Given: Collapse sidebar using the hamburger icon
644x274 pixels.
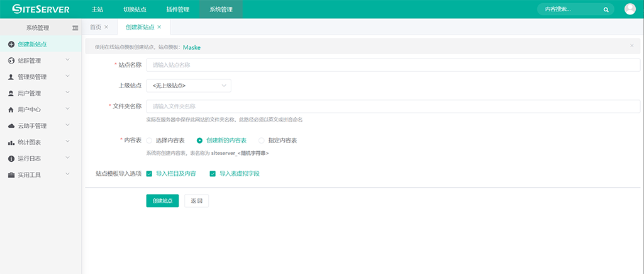Looking at the screenshot, I should pos(75,28).
